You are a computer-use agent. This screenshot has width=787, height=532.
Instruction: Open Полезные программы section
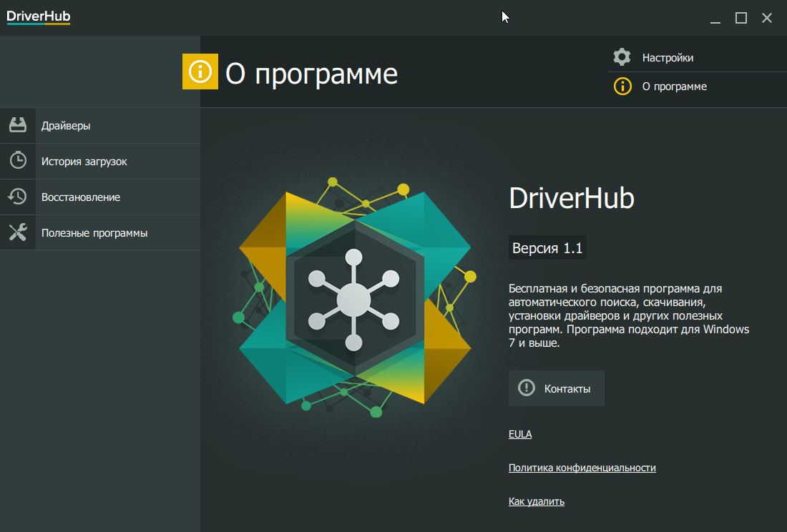(x=94, y=233)
